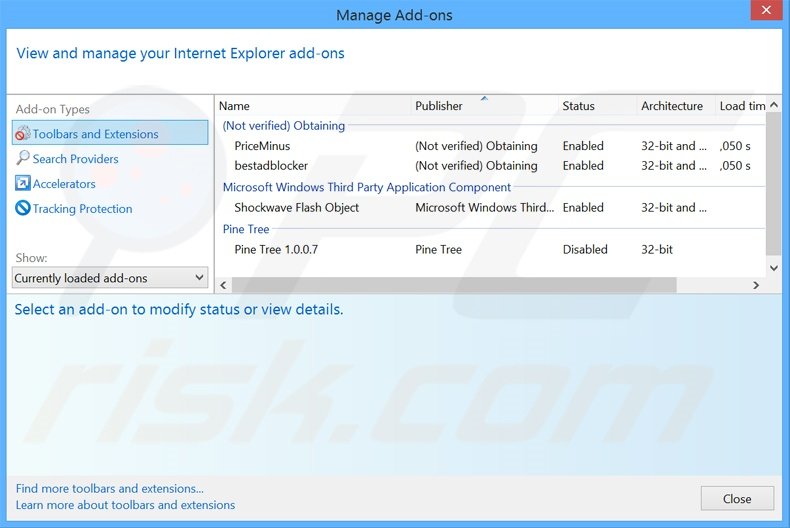
Task: Sort list by Status column
Action: click(598, 106)
